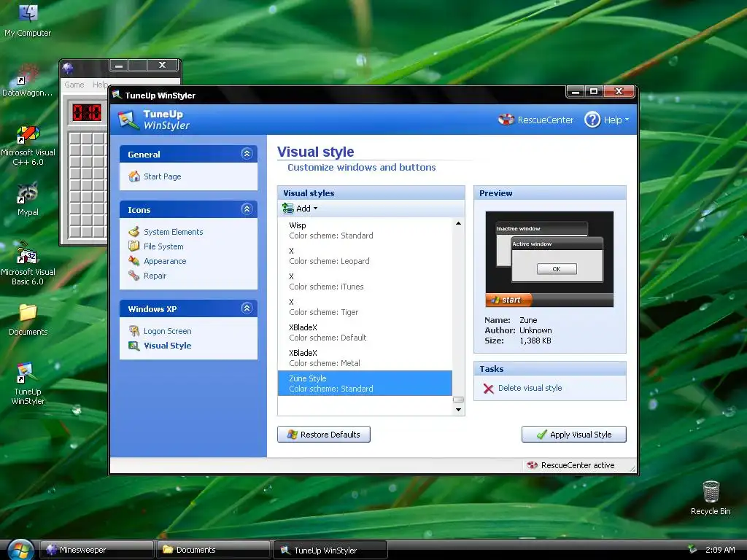Click the Start Page house icon
This screenshot has width=747, height=560.
tap(134, 176)
